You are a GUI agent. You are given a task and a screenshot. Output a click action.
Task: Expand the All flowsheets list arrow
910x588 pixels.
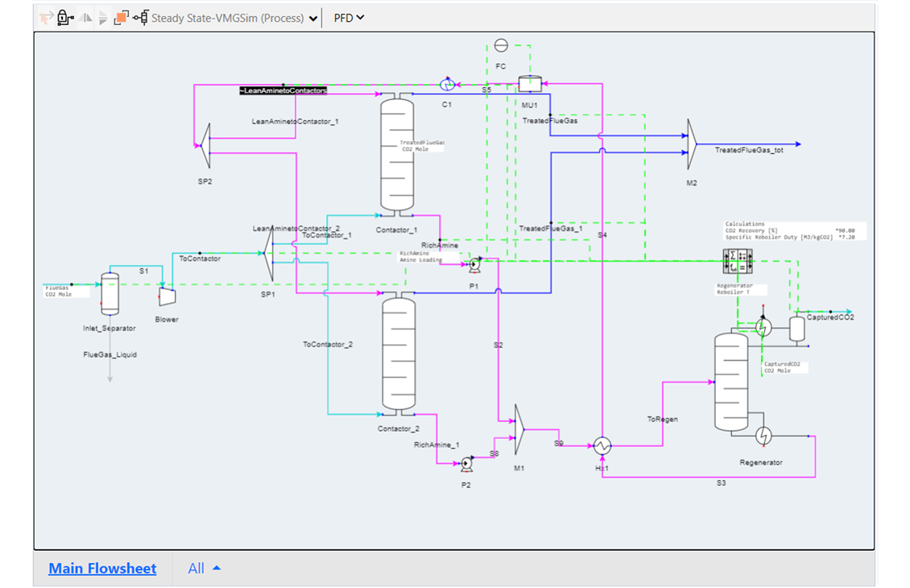coord(216,569)
